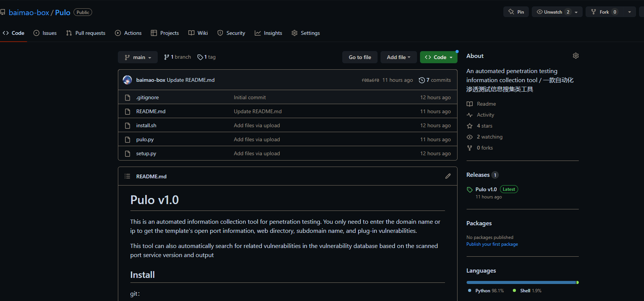View the 7 commits history
Image resolution: width=644 pixels, height=301 pixels.
tap(435, 80)
